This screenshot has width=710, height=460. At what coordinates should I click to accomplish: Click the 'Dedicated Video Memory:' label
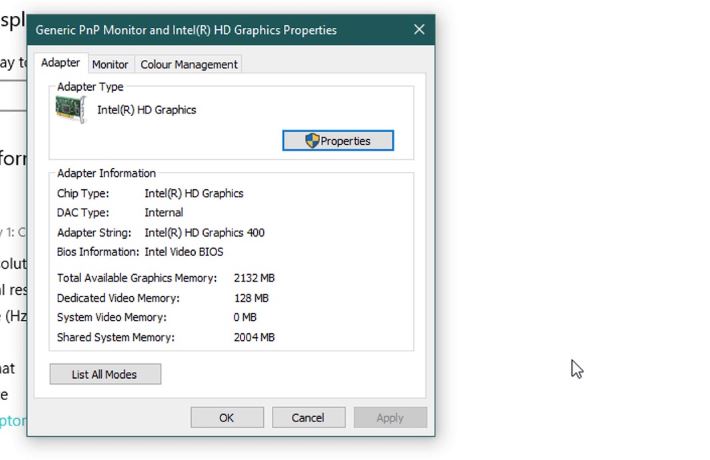pyautogui.click(x=118, y=298)
